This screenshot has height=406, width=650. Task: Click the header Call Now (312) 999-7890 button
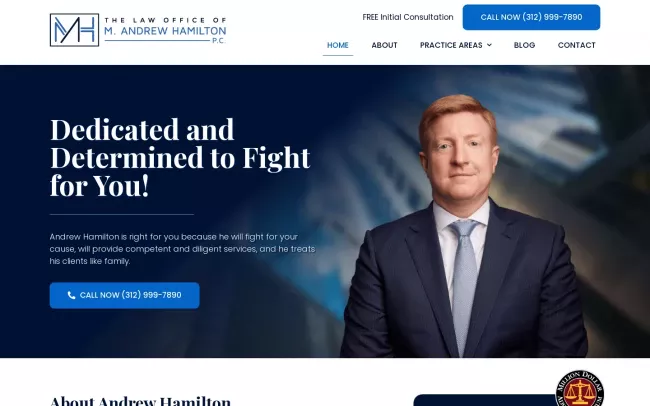tap(531, 17)
